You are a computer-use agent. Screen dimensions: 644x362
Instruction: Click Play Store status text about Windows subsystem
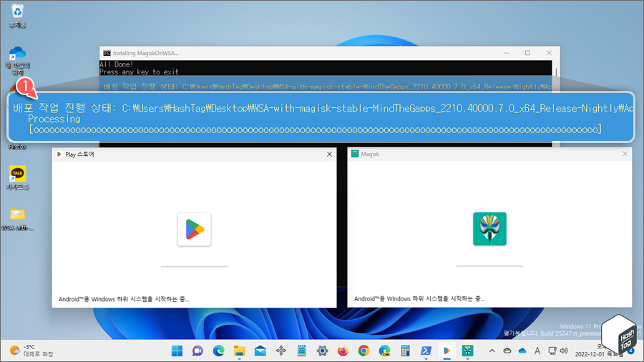tap(124, 299)
